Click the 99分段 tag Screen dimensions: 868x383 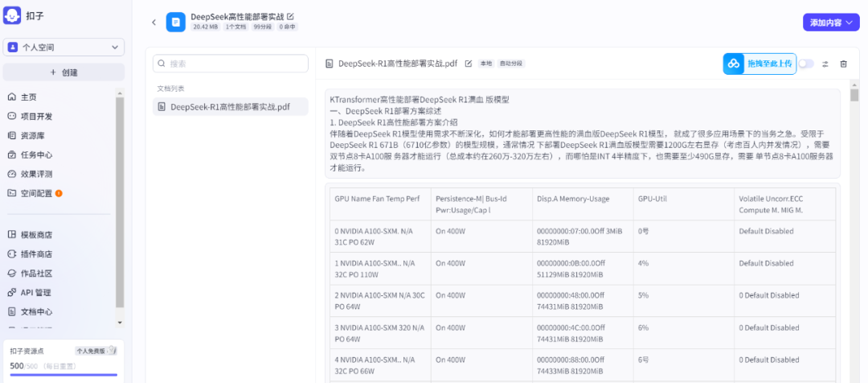coord(262,27)
